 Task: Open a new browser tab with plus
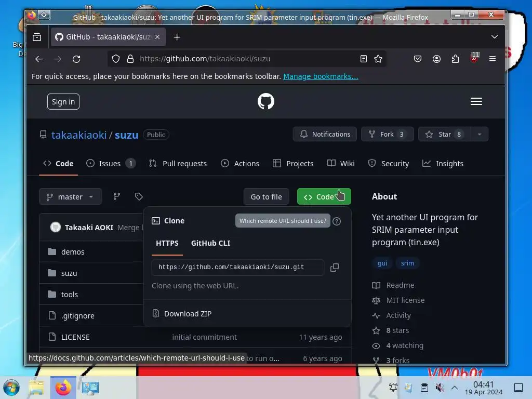(x=177, y=37)
